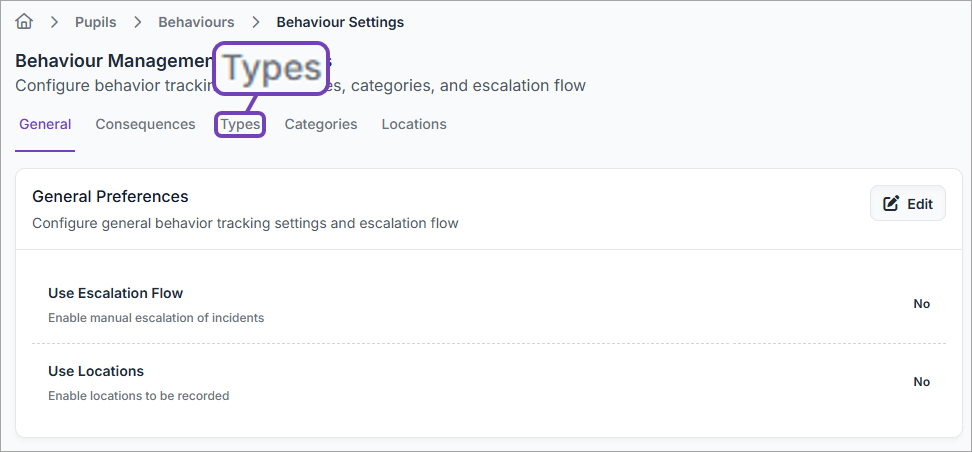Select the Behaviour Settings breadcrumb
The image size is (972, 452).
click(340, 22)
